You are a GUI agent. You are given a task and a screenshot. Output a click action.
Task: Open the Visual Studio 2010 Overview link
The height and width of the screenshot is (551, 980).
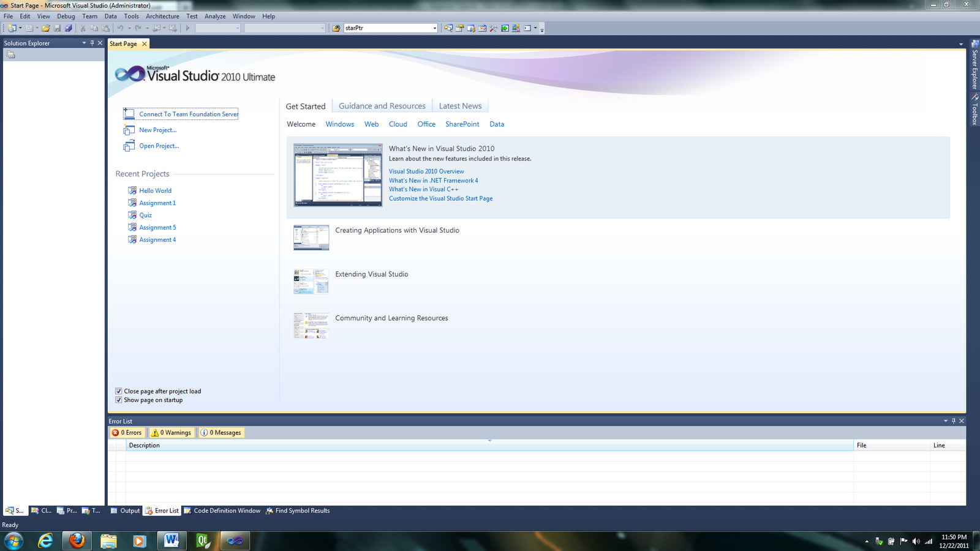(x=426, y=171)
